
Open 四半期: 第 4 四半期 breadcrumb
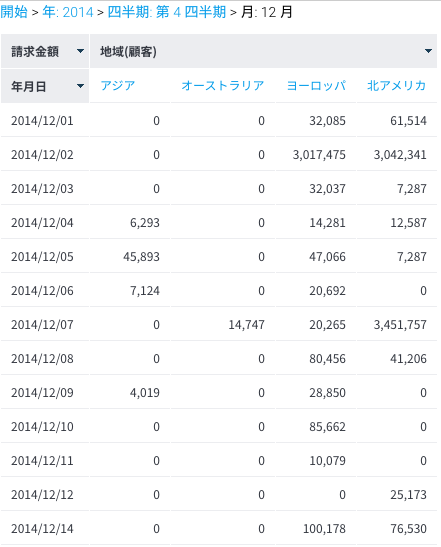(167, 12)
